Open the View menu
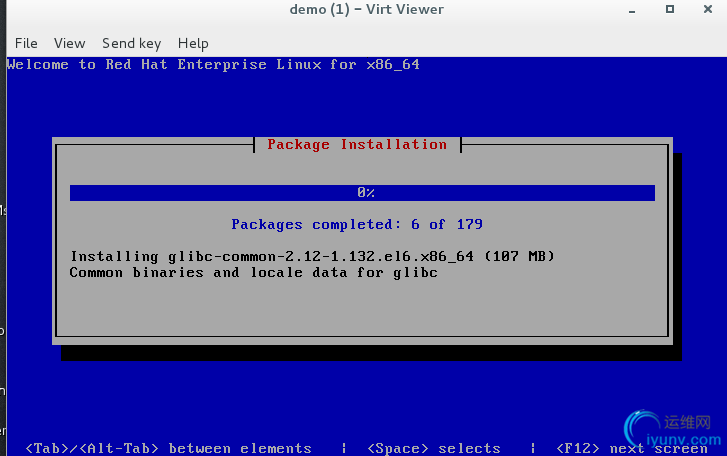Viewport: 727px width, 456px height. click(70, 44)
